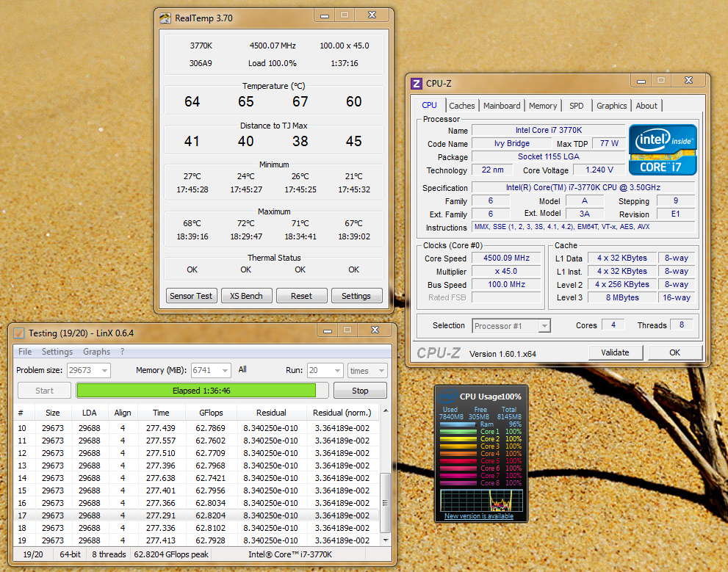Click the Residual (norm.) column header

tap(342, 413)
